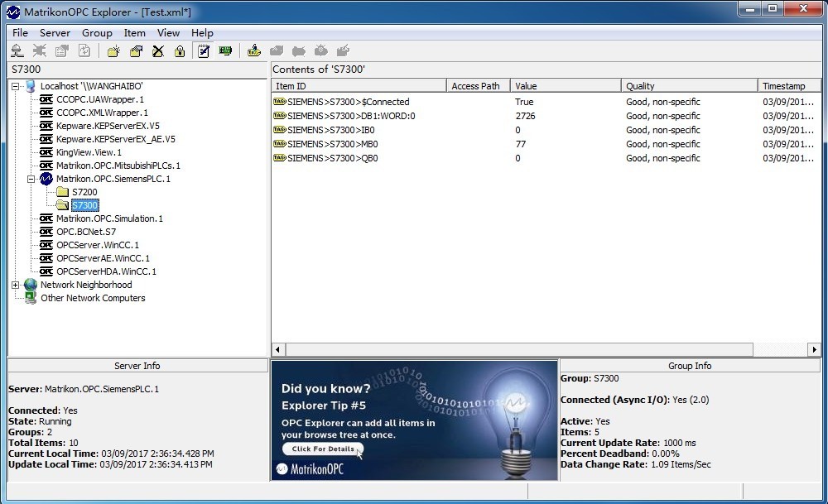The image size is (828, 504).
Task: Click the last greyed tag icon with pencil
Action: pos(344,50)
